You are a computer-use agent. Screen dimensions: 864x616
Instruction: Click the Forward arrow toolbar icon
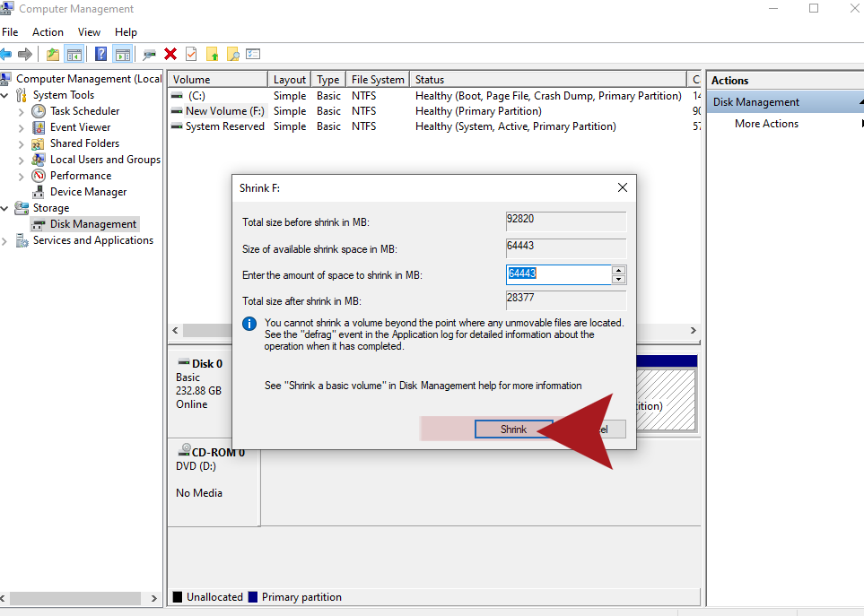pyautogui.click(x=25, y=54)
